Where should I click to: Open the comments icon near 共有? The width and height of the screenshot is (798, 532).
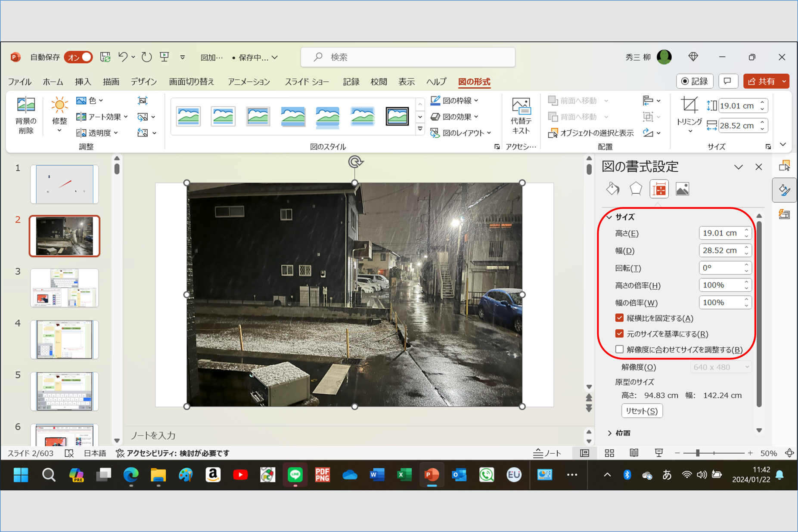pos(728,81)
